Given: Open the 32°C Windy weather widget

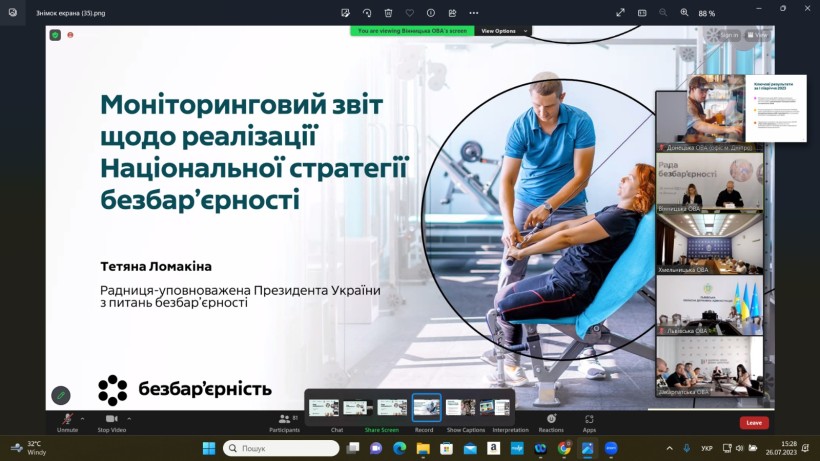Looking at the screenshot, I should (x=29, y=448).
